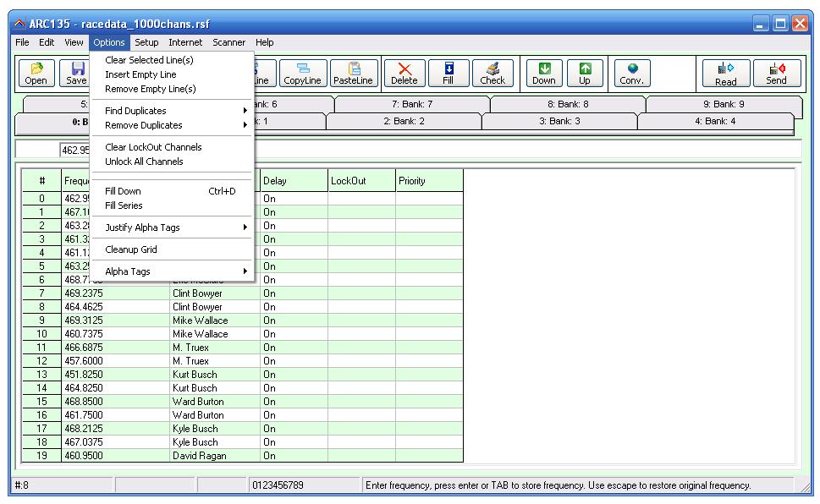
Task: Open the Setup menu
Action: (x=146, y=42)
